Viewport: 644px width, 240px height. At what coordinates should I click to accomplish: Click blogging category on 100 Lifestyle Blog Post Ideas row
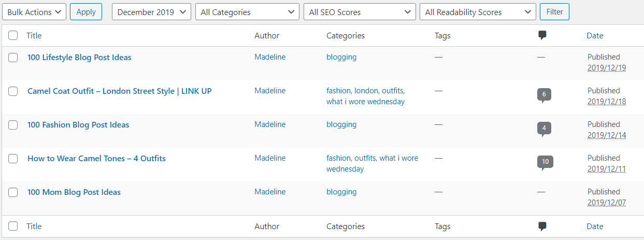click(341, 57)
